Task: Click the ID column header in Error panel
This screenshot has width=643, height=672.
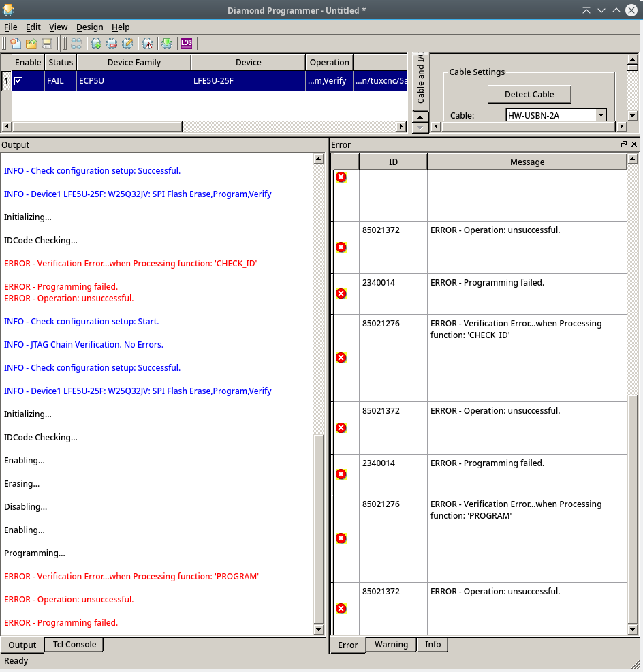Action: point(393,162)
